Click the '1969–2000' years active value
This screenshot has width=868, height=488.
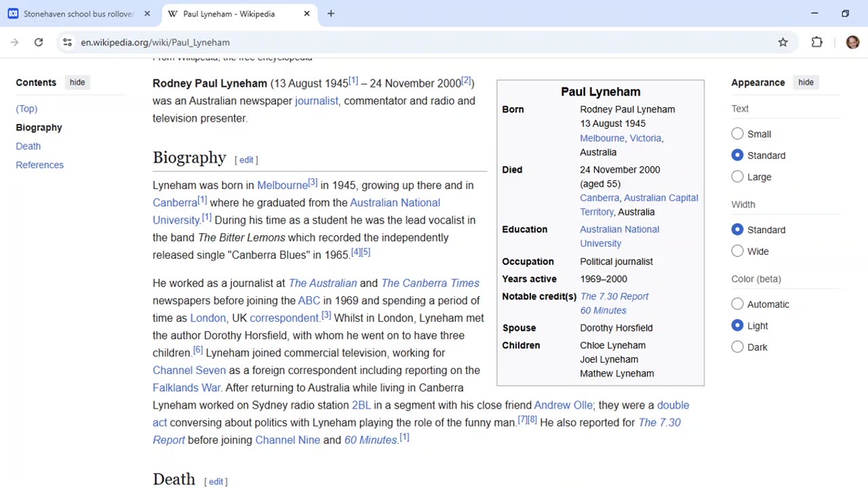click(x=604, y=279)
